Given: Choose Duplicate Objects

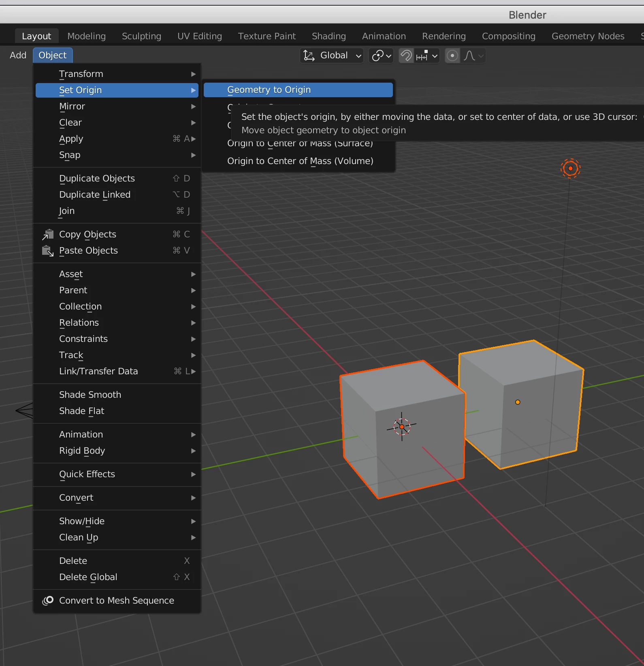Looking at the screenshot, I should click(x=117, y=179).
